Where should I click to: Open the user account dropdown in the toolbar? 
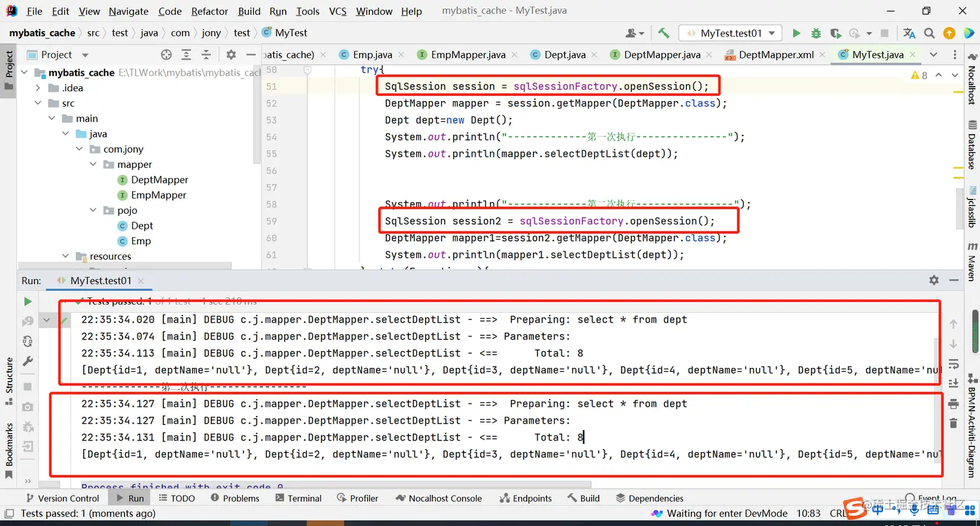(635, 33)
